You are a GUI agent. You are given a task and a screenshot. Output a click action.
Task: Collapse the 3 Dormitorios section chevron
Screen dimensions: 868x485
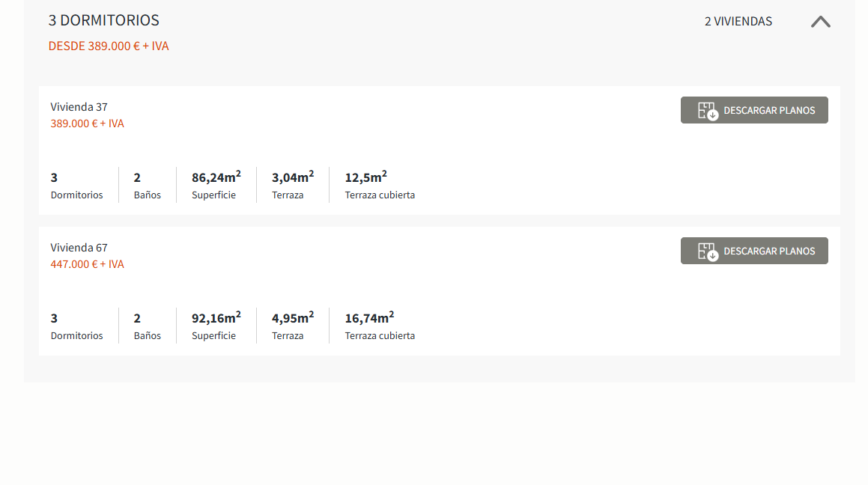point(820,22)
